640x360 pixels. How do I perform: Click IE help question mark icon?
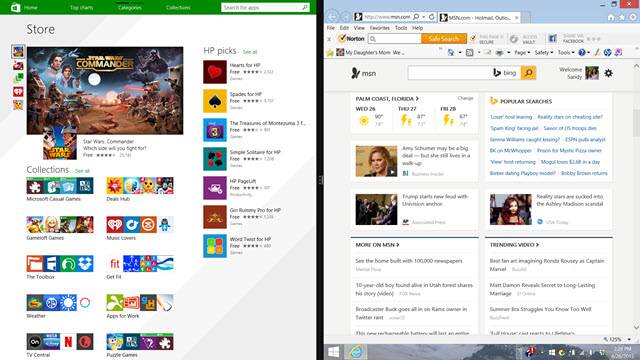[582, 52]
